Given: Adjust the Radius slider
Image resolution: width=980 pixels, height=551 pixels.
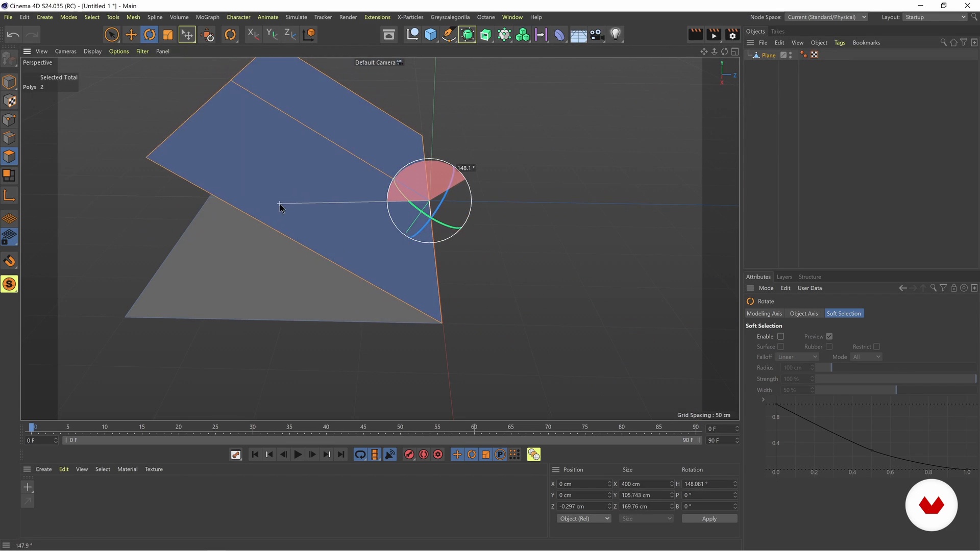Looking at the screenshot, I should coord(896,368).
